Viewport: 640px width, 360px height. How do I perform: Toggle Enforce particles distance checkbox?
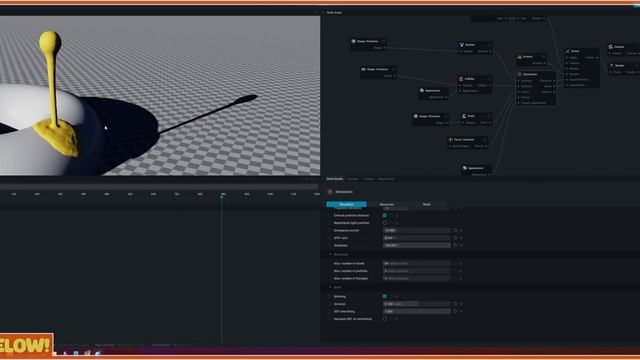click(x=384, y=215)
